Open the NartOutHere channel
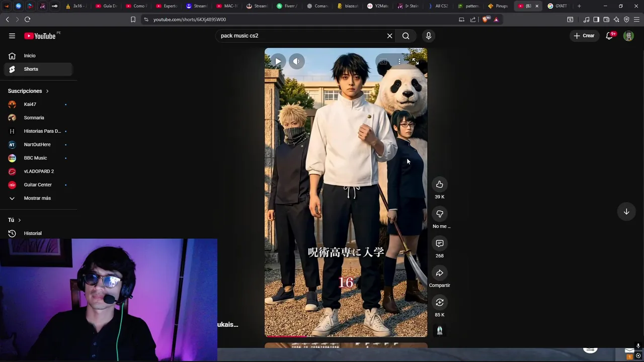Viewport: 644px width, 362px height. tap(38, 144)
